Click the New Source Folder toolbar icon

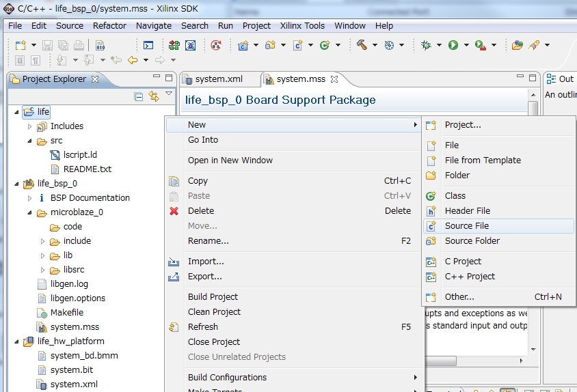tap(271, 45)
